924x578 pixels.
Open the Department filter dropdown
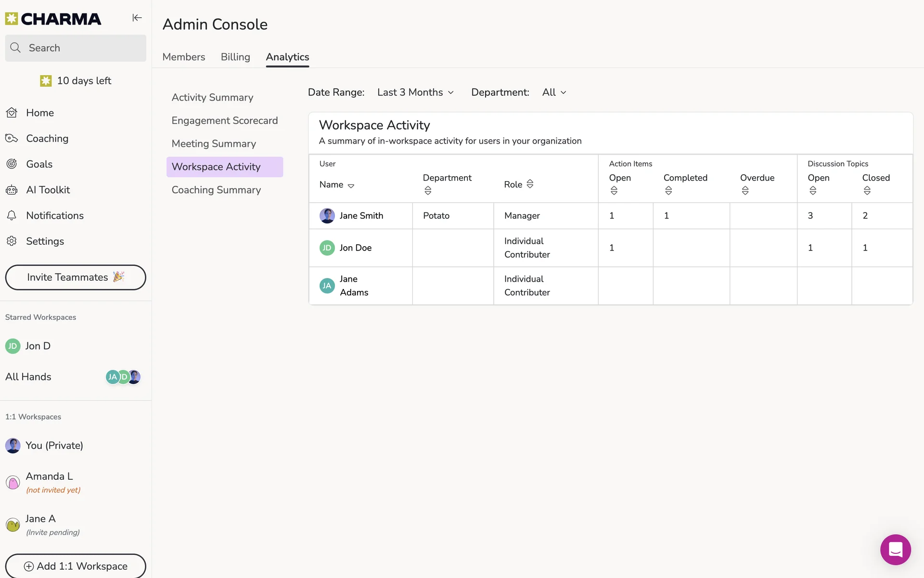click(x=554, y=92)
